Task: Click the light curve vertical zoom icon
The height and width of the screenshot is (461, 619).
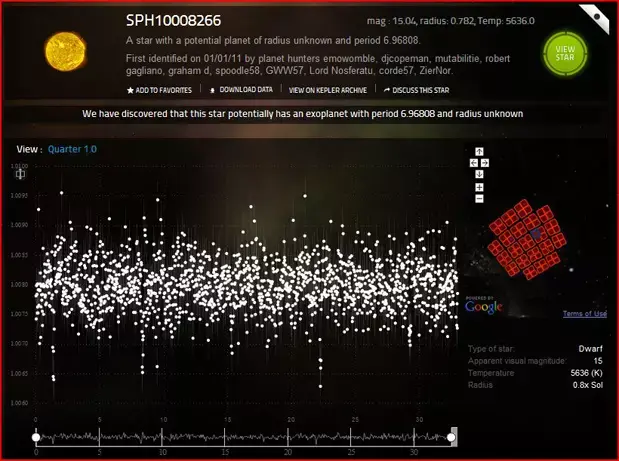Action: click(21, 174)
